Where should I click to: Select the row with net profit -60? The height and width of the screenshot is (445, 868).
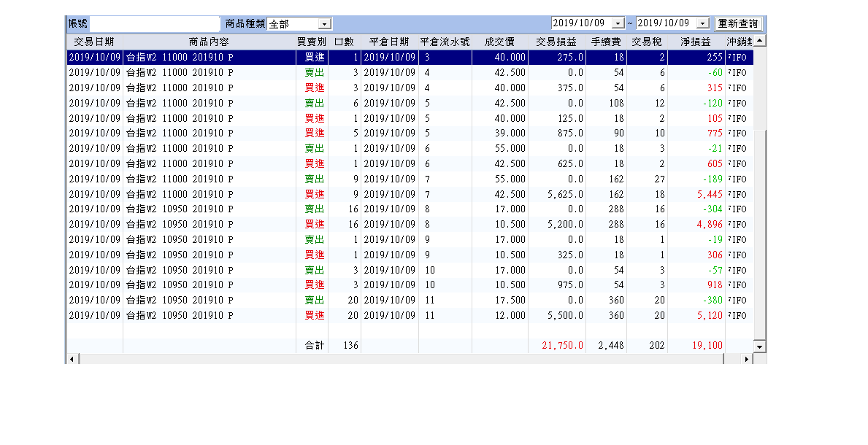(410, 72)
